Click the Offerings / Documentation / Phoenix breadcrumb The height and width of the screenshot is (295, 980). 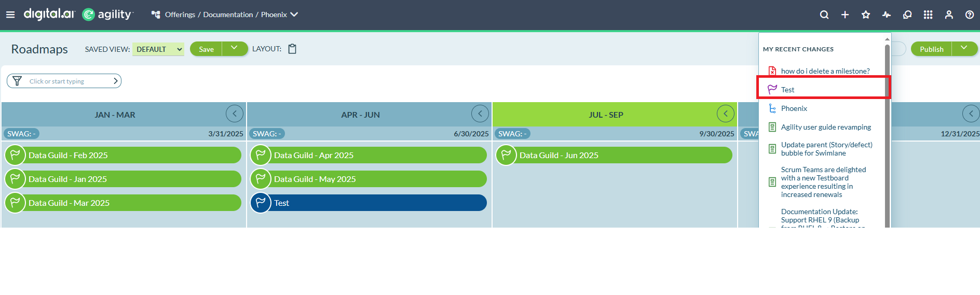(226, 15)
